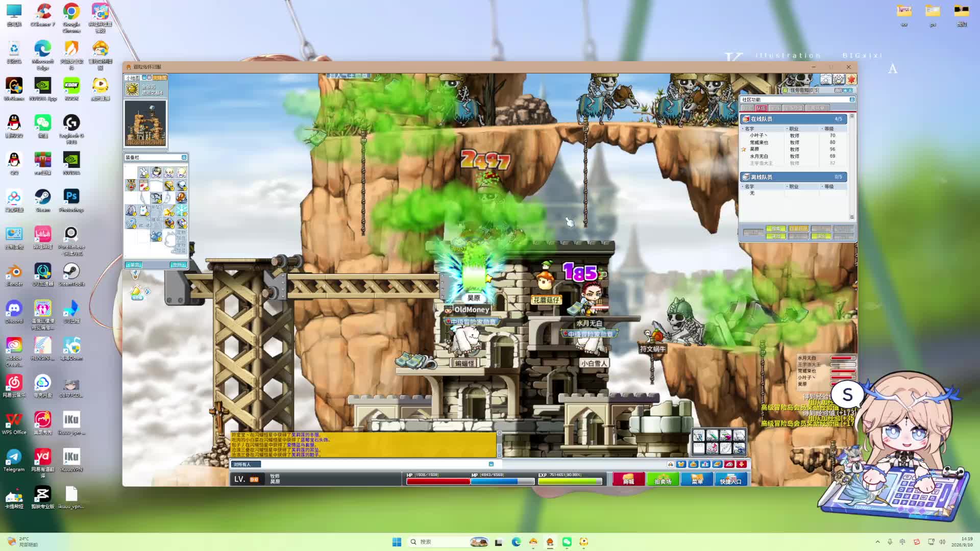Screen dimensions: 980x551
Task: Collapse the 离线队员 offline members header
Action: point(794,177)
